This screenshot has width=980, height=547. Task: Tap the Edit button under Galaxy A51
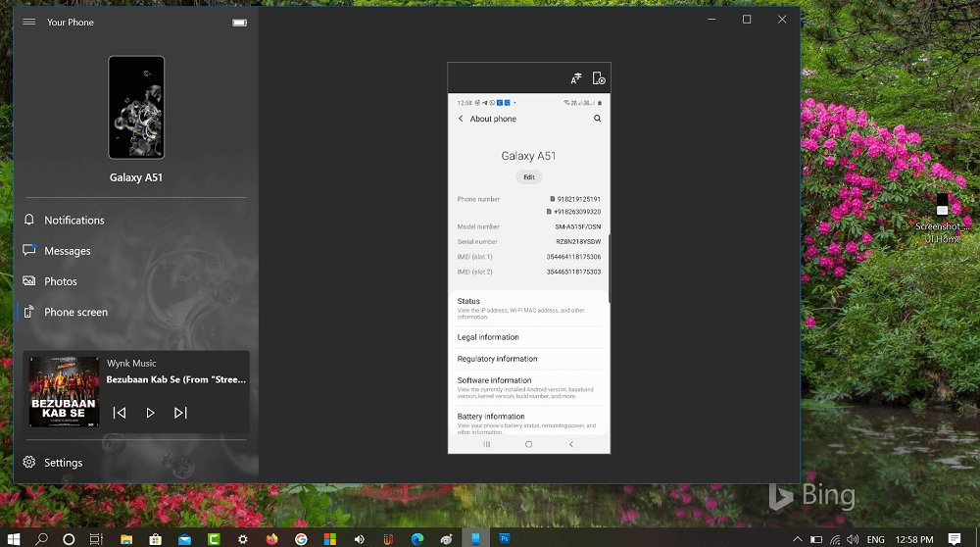[529, 176]
